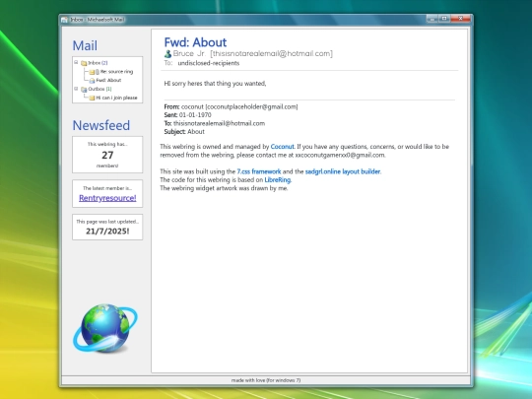Click the coconutplaceholder@gmail.com From line
This screenshot has height=399, width=532.
tap(231, 106)
